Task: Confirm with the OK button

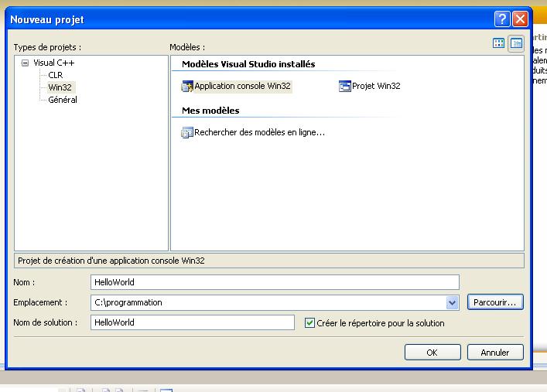Action: (432, 353)
